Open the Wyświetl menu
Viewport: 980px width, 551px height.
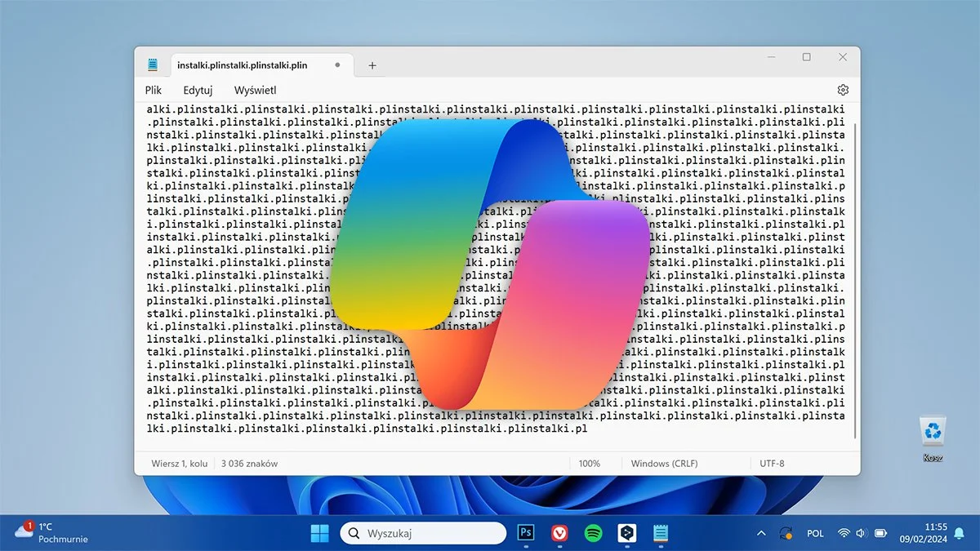[x=255, y=90]
